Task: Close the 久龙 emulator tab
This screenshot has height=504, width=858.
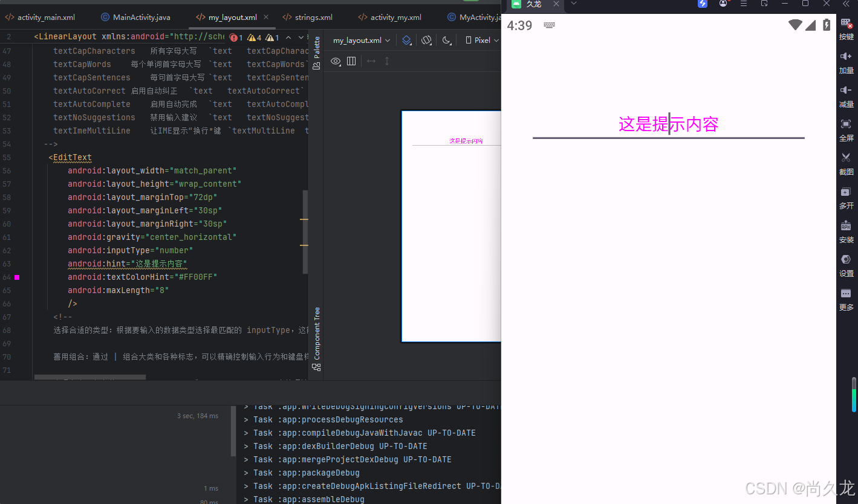Action: coord(556,4)
